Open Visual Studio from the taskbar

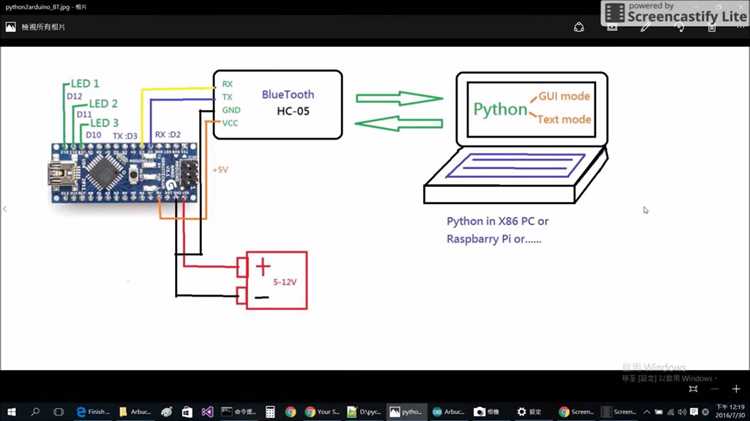pos(207,412)
